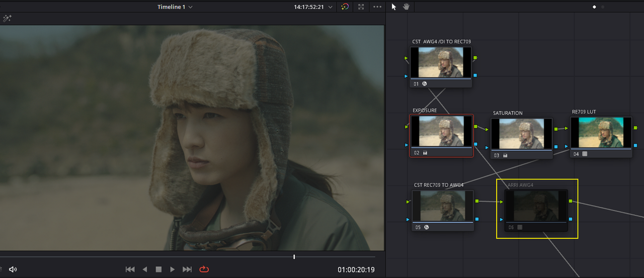This screenshot has width=644, height=278.
Task: Select the pointer selection tool
Action: tap(394, 7)
